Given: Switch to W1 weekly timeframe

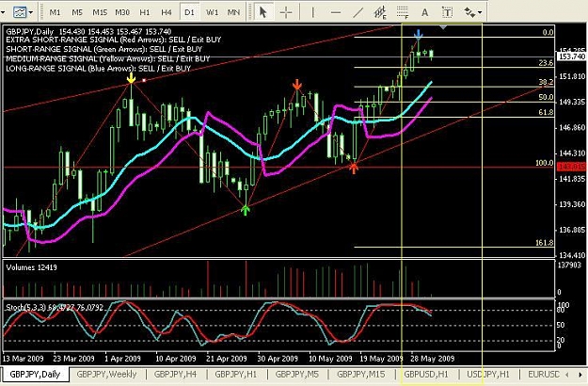Looking at the screenshot, I should click(x=212, y=12).
